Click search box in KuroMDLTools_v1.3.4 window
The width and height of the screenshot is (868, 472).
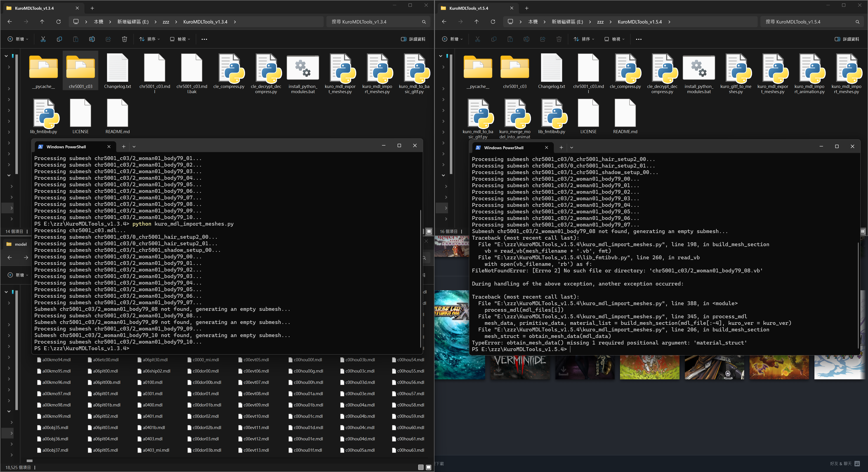[374, 21]
